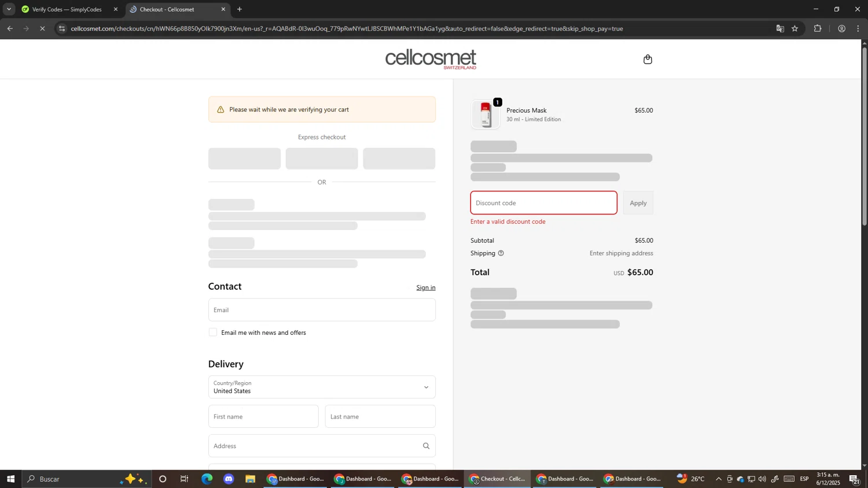Screen dimensions: 868x488
Task: Switch to Checkout - Cellc... taskbar window
Action: [498, 479]
